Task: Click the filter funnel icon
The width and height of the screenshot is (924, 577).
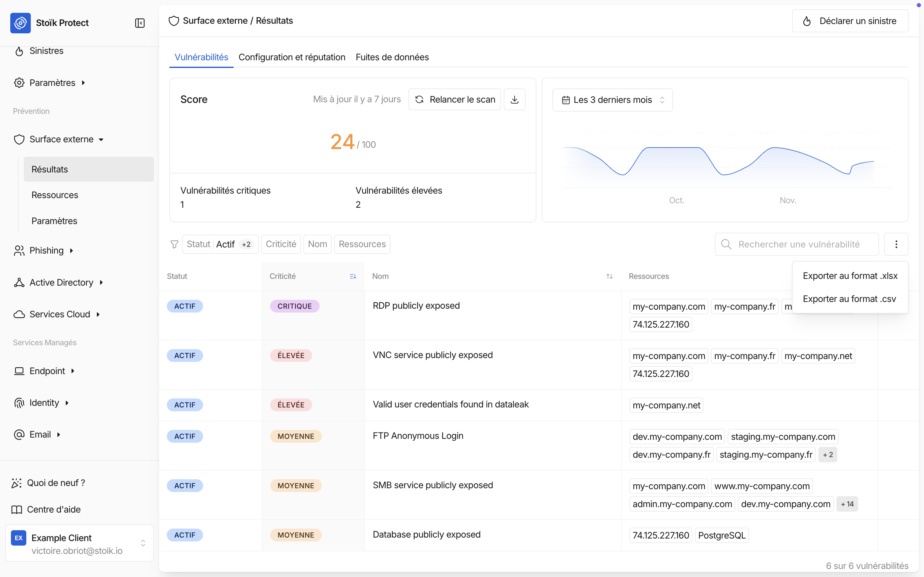Action: click(x=175, y=244)
